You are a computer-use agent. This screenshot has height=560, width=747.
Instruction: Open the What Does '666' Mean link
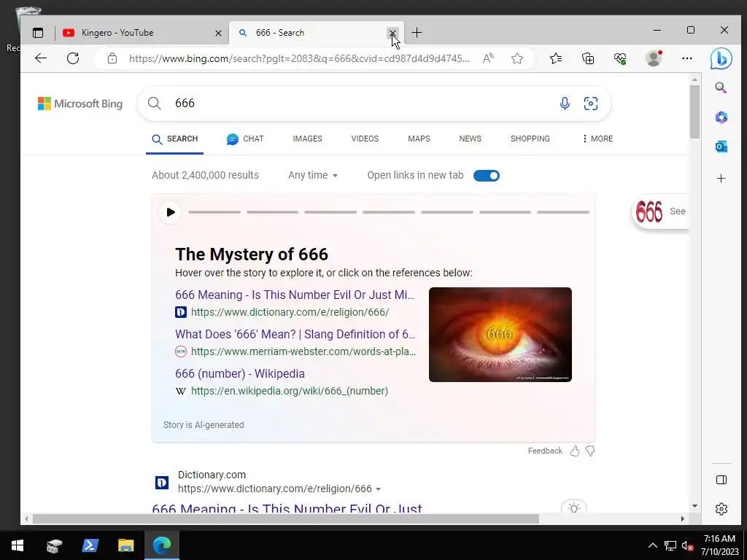click(x=295, y=334)
